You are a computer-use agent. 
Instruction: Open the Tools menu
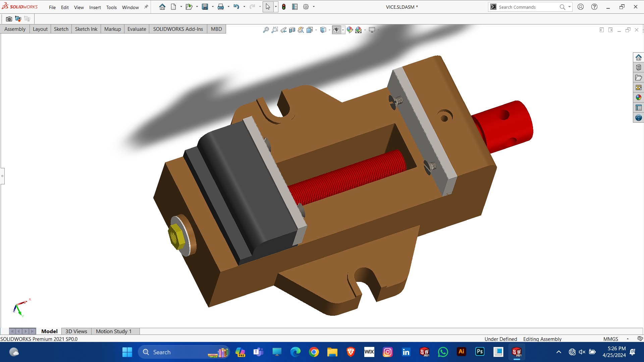click(x=111, y=7)
